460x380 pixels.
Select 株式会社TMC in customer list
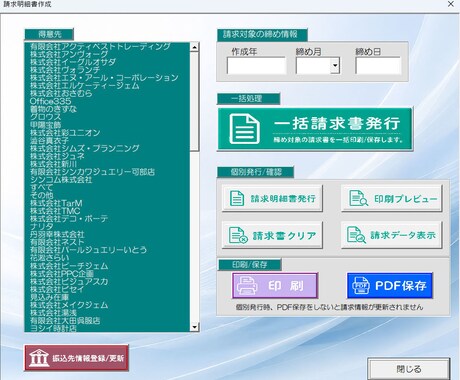click(x=107, y=211)
